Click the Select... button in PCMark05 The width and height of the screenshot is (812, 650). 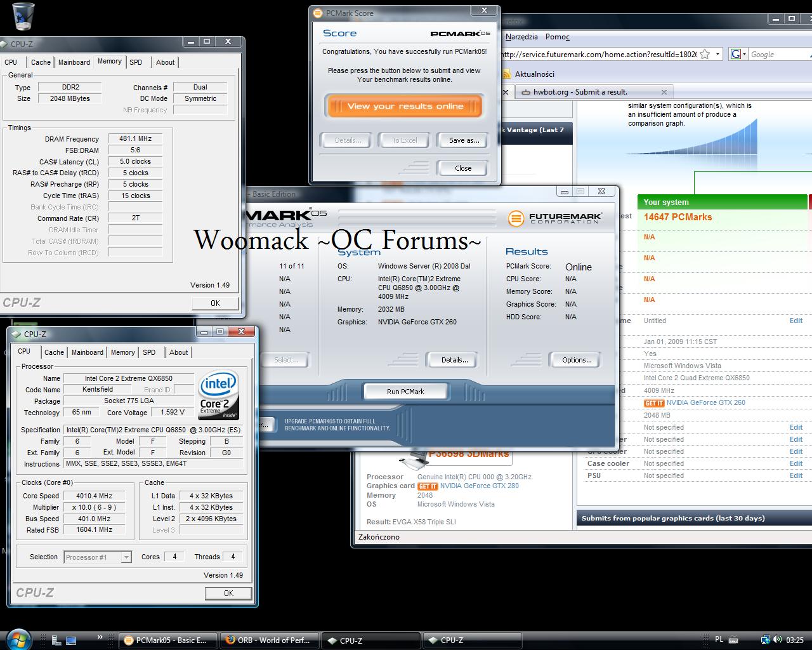(x=286, y=360)
